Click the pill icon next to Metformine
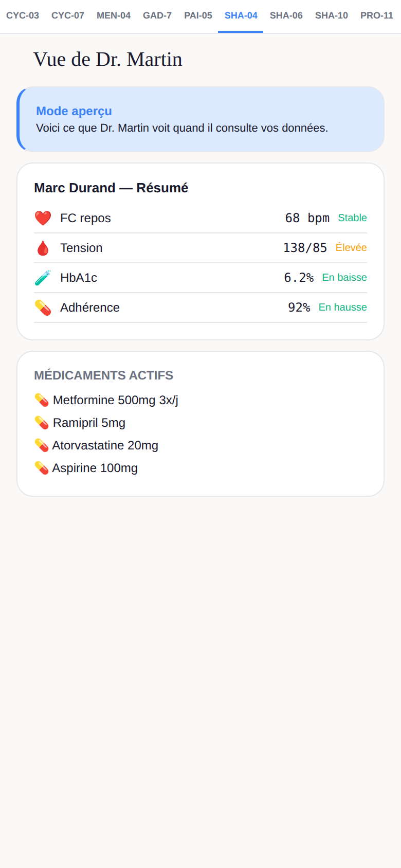 tap(42, 400)
